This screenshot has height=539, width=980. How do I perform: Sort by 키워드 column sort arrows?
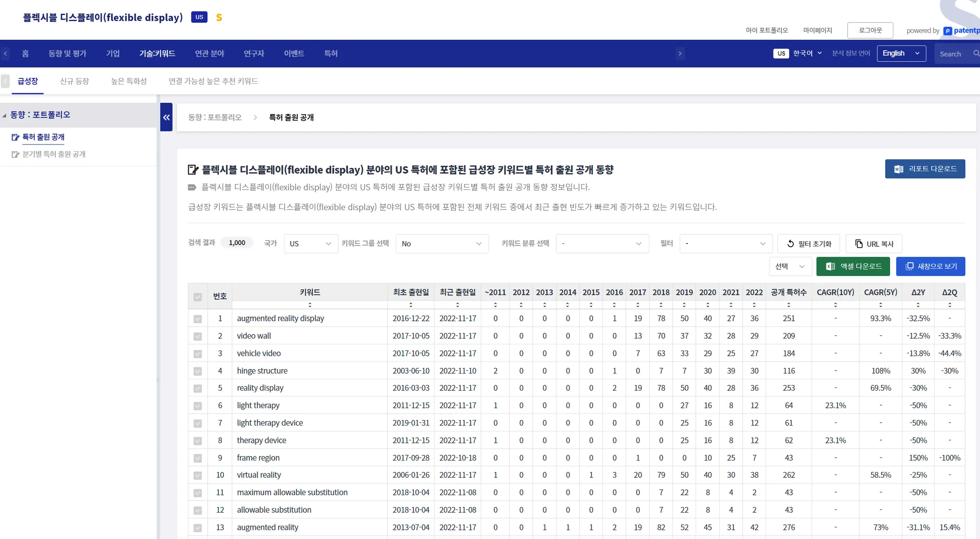coord(310,305)
